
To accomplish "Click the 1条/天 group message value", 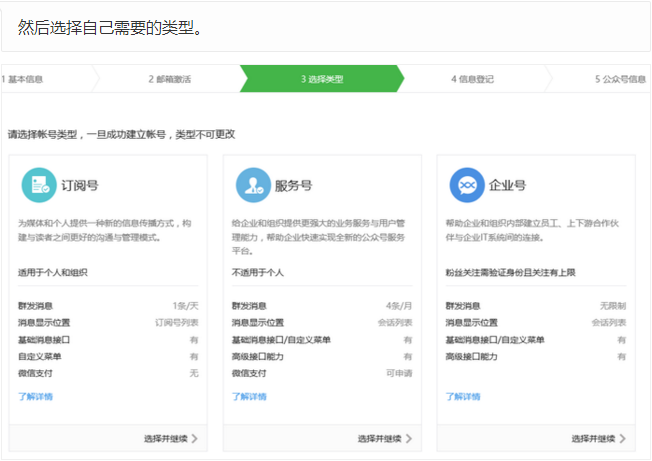I will [185, 306].
